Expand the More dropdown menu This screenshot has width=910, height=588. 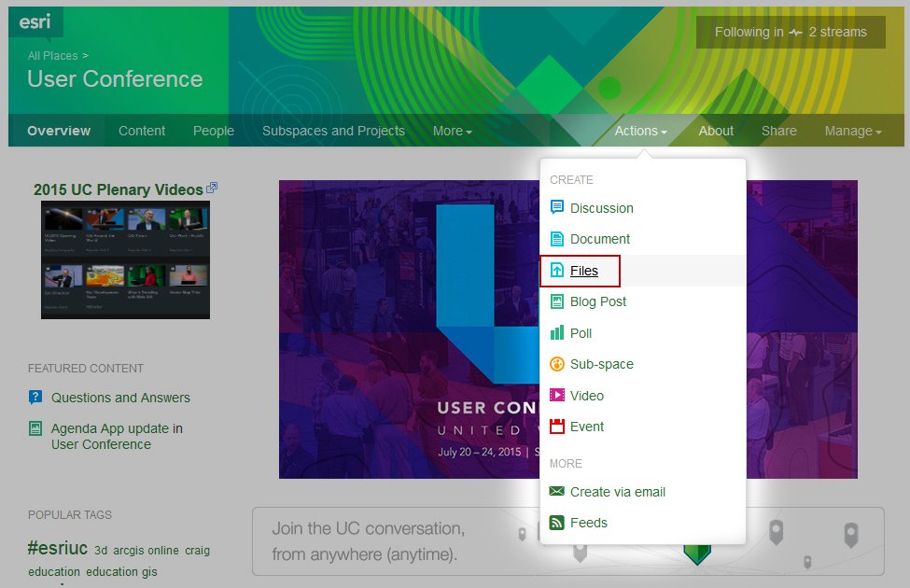[x=452, y=132]
